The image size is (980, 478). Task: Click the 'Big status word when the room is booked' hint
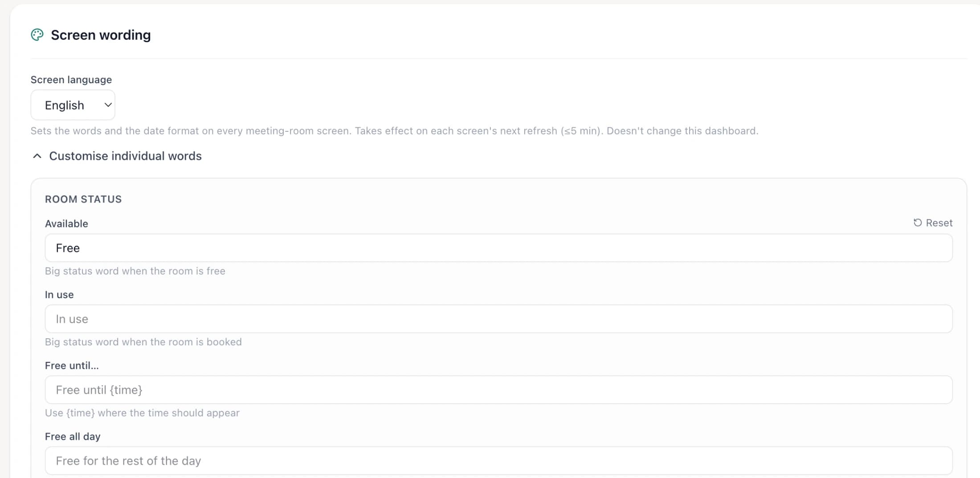coord(143,342)
